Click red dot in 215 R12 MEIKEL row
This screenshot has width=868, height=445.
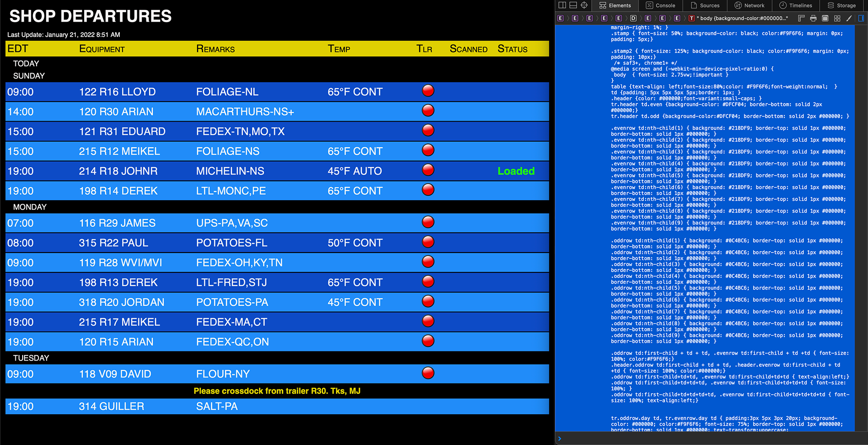(x=428, y=150)
